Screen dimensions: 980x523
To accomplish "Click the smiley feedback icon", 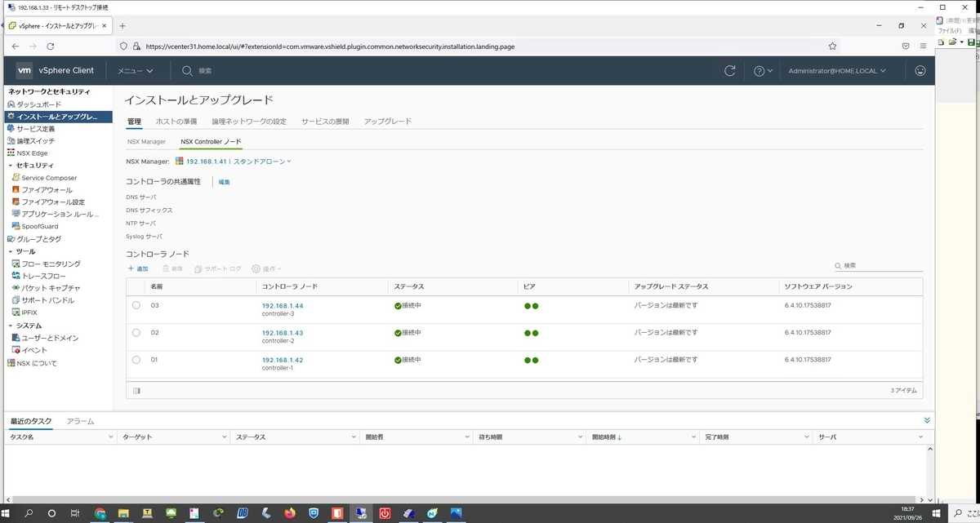I will coord(920,71).
